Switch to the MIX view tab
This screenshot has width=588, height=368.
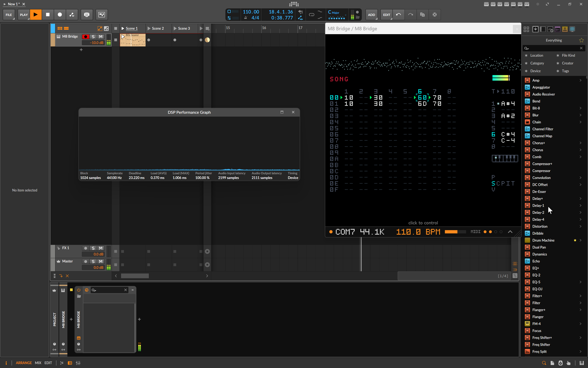(38, 363)
